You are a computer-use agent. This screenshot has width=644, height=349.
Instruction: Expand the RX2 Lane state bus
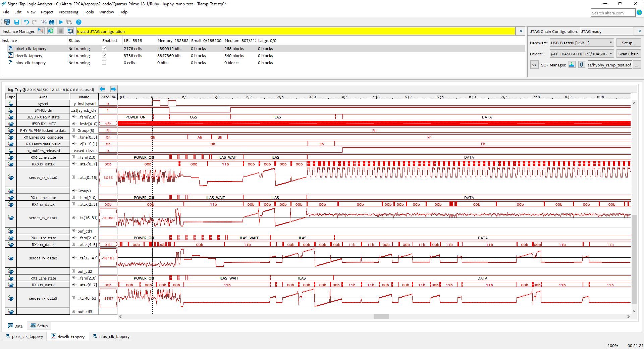(x=73, y=238)
